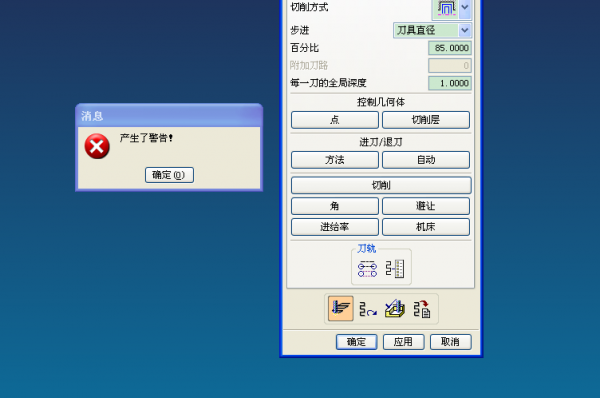Click the red error icon in message dialog

point(97,146)
